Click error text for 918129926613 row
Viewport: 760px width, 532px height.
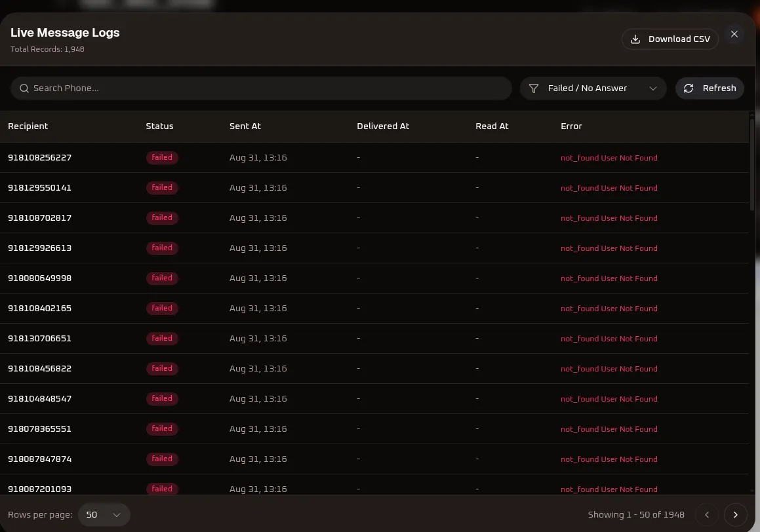click(x=609, y=248)
